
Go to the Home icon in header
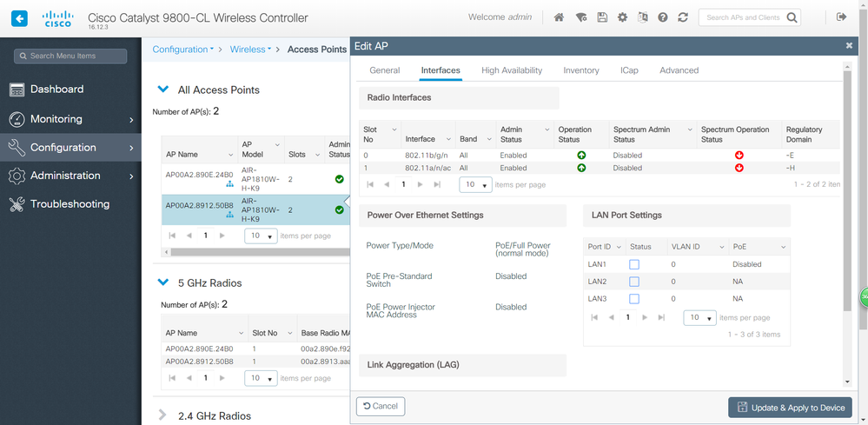pos(559,17)
